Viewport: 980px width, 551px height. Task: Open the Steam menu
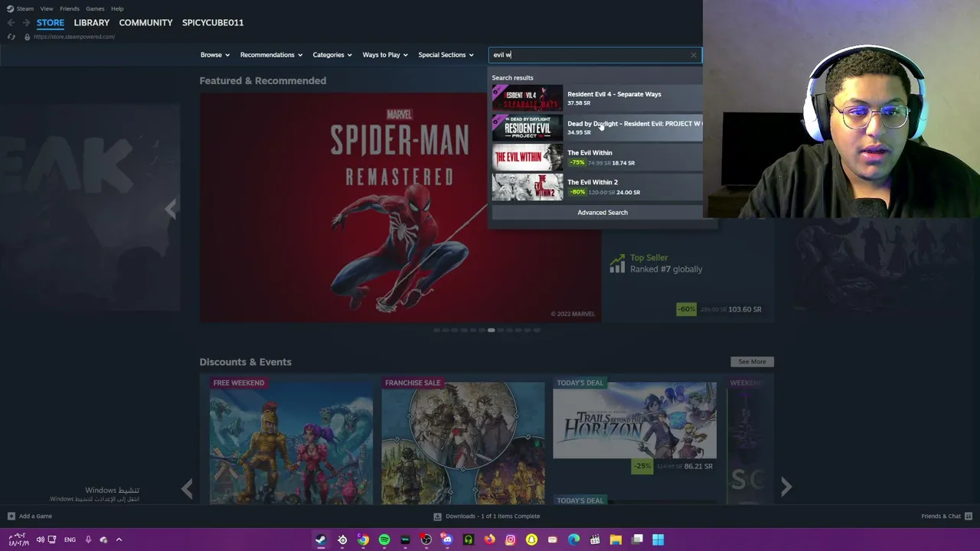[25, 8]
